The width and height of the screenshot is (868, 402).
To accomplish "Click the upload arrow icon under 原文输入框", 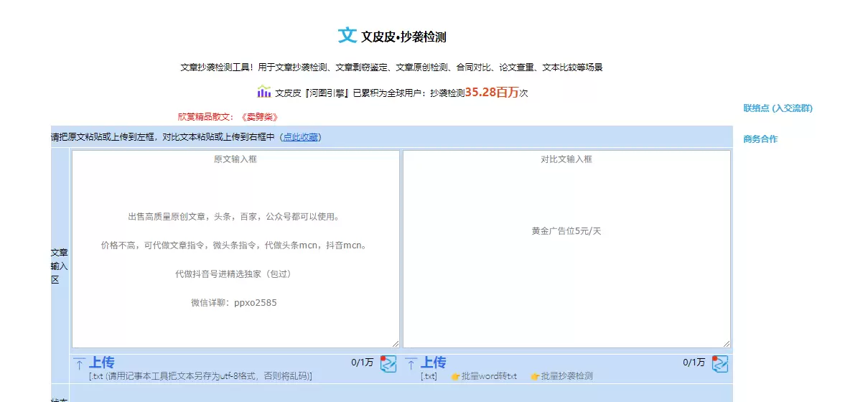I will pyautogui.click(x=80, y=364).
